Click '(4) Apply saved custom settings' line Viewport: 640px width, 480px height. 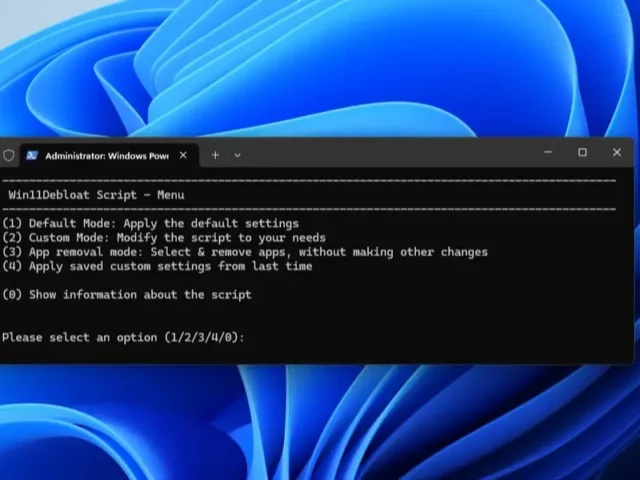(157, 266)
